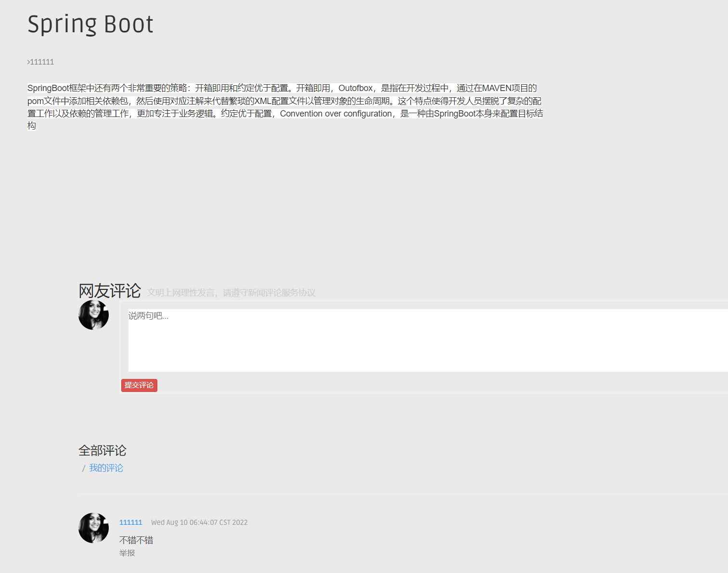728x573 pixels.
Task: Submit the comment with 提交评论 button
Action: (x=139, y=385)
